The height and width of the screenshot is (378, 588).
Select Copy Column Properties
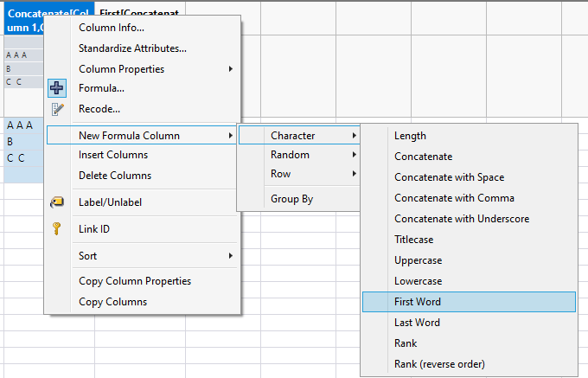tap(135, 281)
